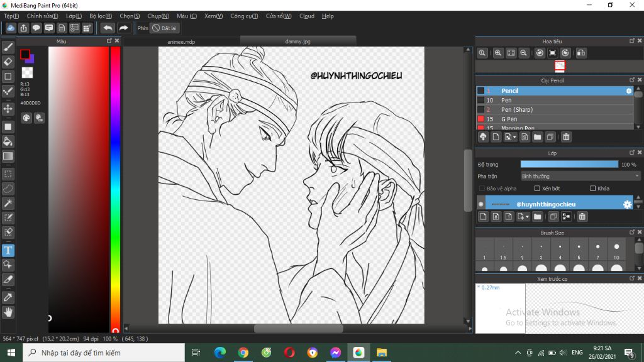Click the rainbow hue slider strip
Screen dimensions: 644x362
point(116,189)
